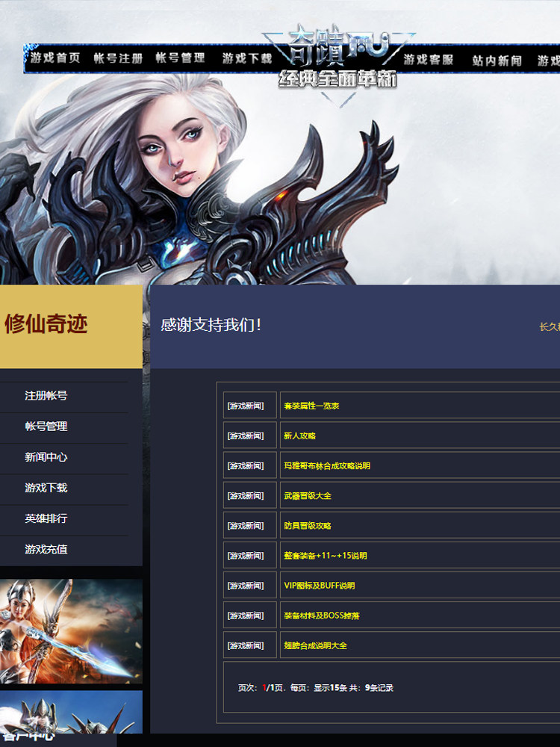Open the 套装属性一览表 news article

point(311,406)
